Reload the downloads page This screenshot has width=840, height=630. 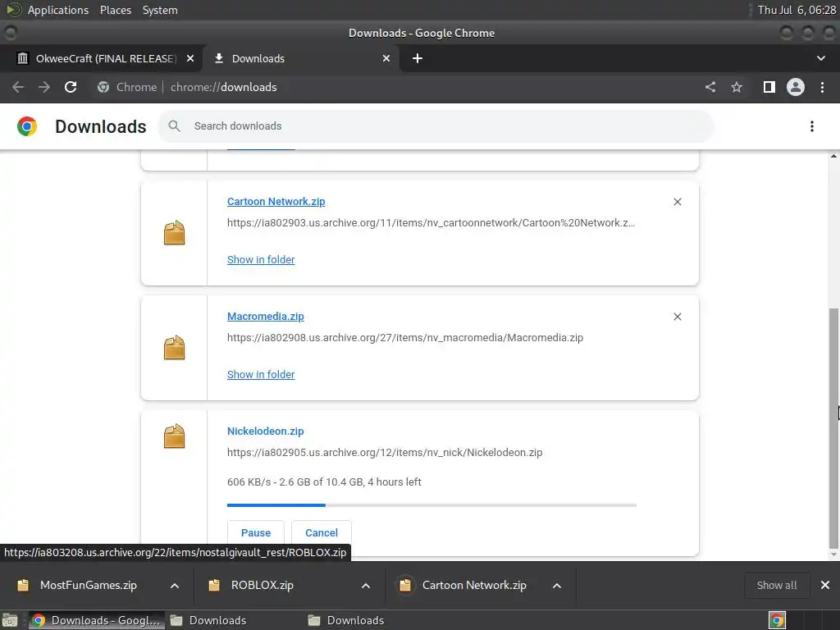tap(71, 87)
